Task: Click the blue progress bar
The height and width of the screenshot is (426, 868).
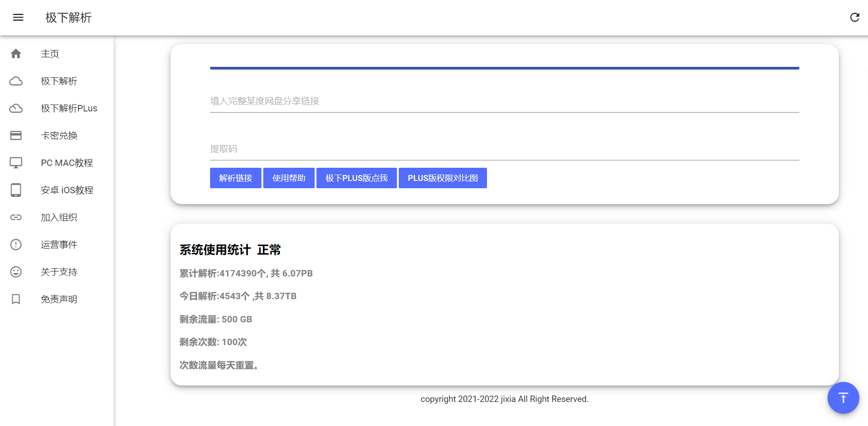Action: tap(505, 68)
